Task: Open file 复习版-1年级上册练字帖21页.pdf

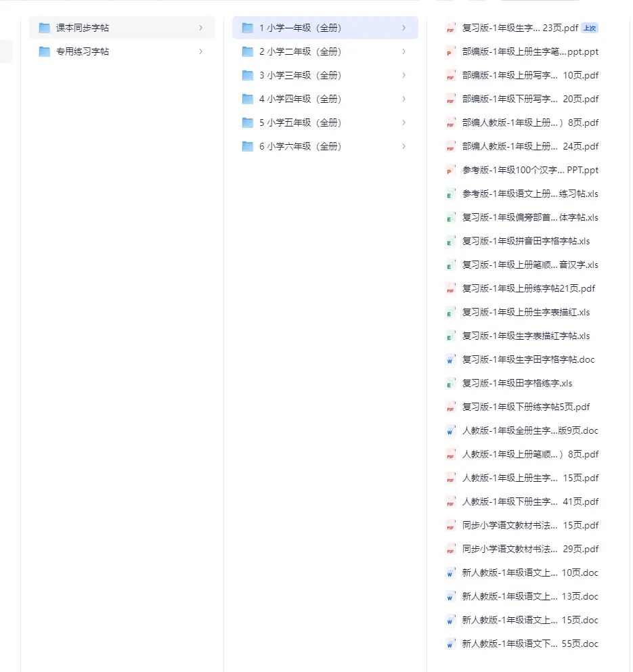Action: click(x=528, y=289)
